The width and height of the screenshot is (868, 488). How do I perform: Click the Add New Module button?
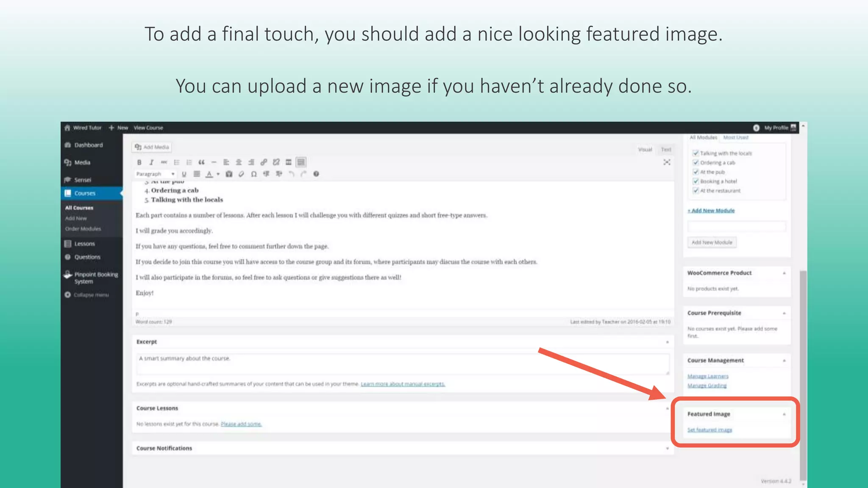point(712,243)
